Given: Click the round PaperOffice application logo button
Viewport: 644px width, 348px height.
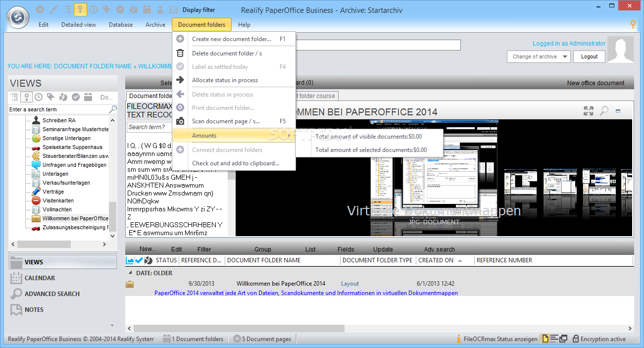Looking at the screenshot, I should pyautogui.click(x=18, y=18).
